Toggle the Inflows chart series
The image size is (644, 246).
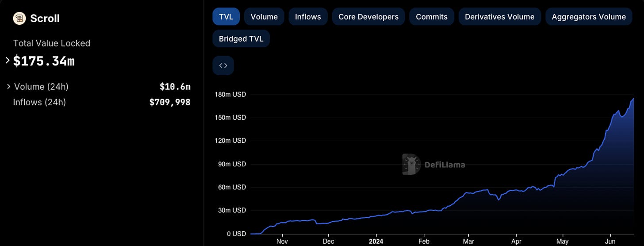point(308,17)
